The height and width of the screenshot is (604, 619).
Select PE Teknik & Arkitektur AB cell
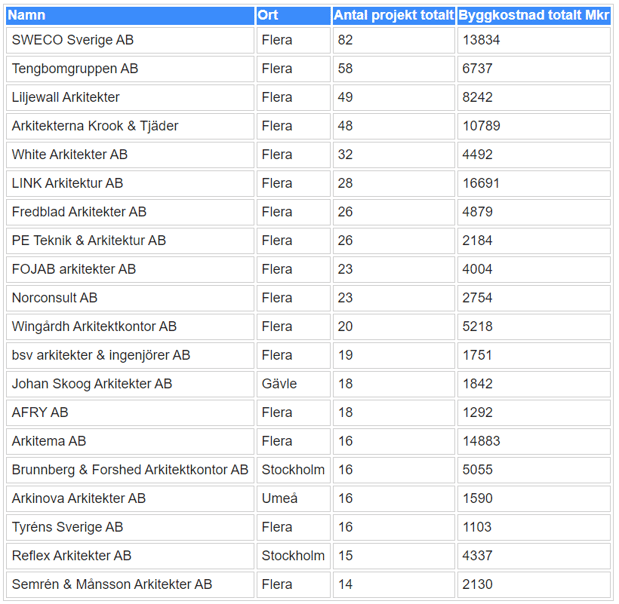130,241
